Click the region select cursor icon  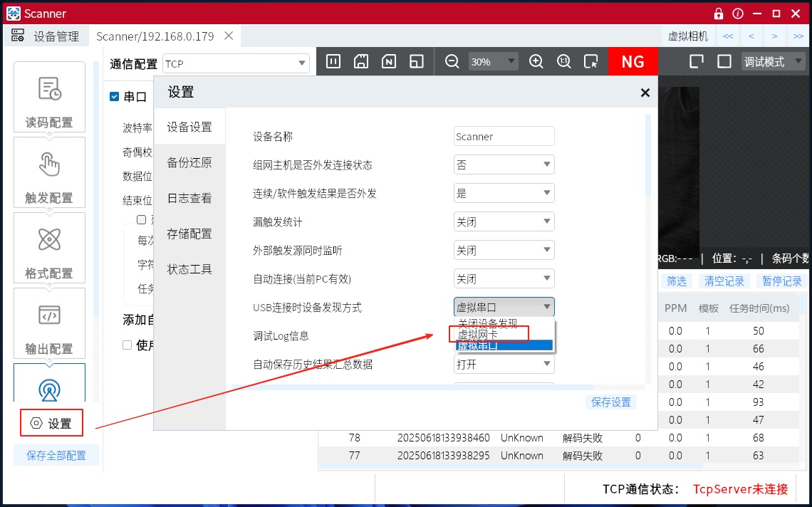coord(590,62)
